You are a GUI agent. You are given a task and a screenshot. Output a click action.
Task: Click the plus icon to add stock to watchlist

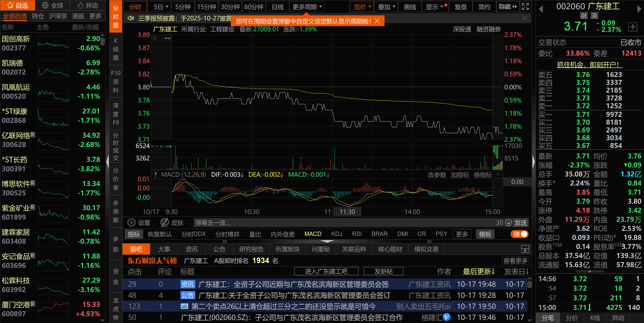tap(633, 27)
